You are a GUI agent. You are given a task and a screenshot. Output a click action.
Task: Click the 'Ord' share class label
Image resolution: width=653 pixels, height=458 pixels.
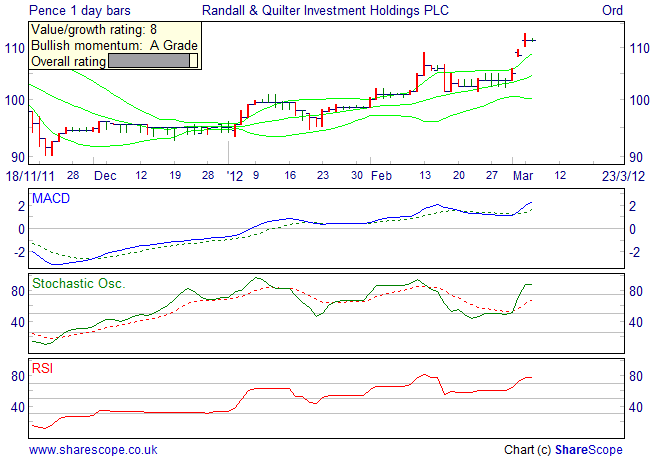(612, 10)
